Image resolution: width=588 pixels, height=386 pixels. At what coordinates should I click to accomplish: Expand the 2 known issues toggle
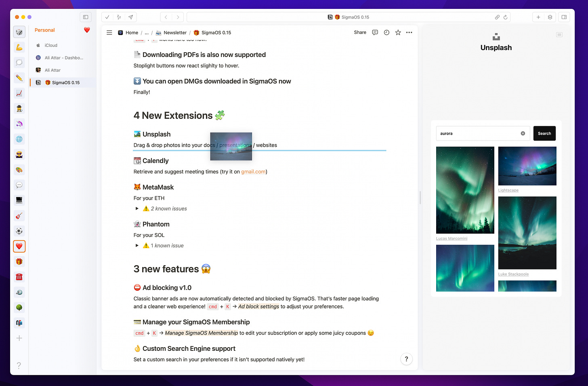pos(137,209)
